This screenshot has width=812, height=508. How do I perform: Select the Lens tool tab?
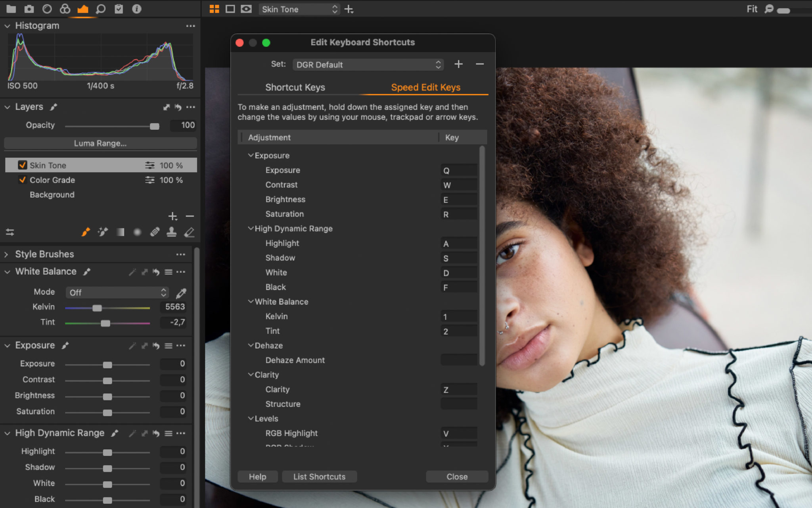tap(48, 9)
